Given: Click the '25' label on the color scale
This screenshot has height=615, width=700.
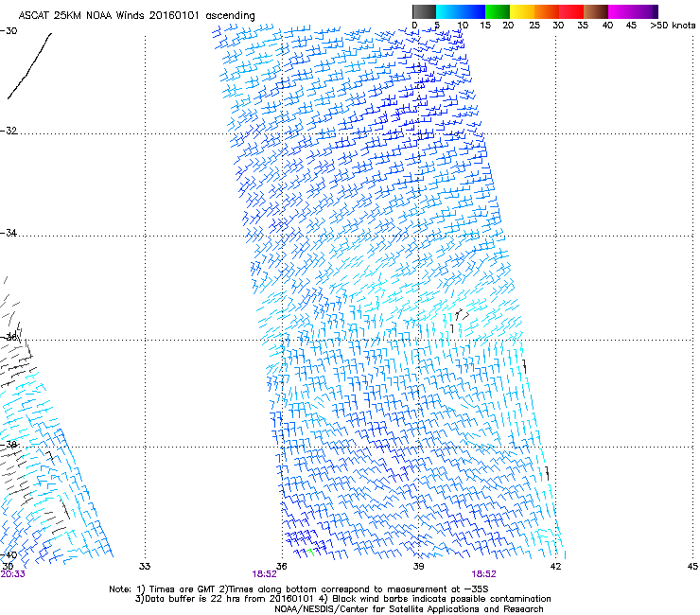Looking at the screenshot, I should 534,26.
